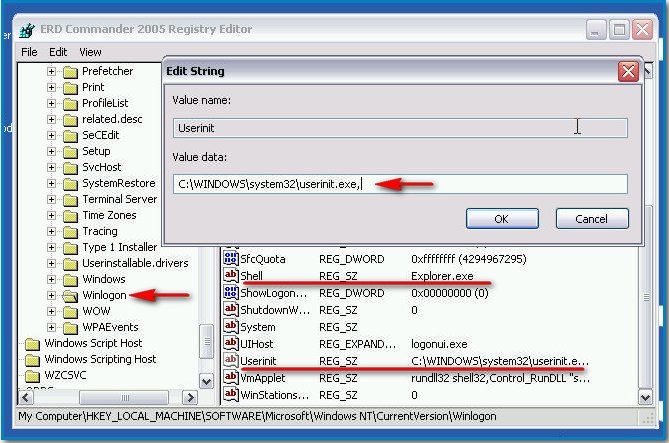Expand the Userinstallable.drivers tree node
The height and width of the screenshot is (443, 669).
coord(51,263)
